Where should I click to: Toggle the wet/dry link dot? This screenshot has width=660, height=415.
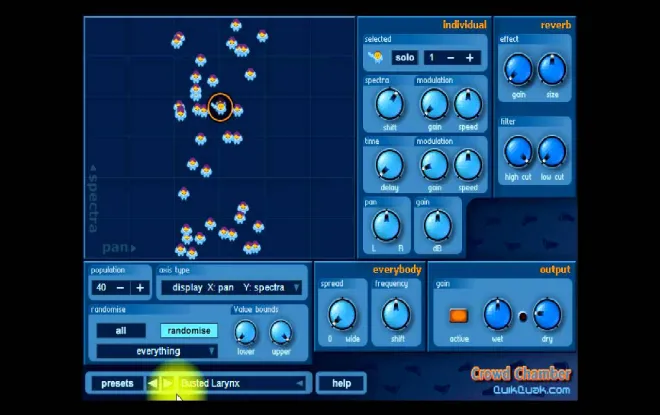click(x=522, y=317)
